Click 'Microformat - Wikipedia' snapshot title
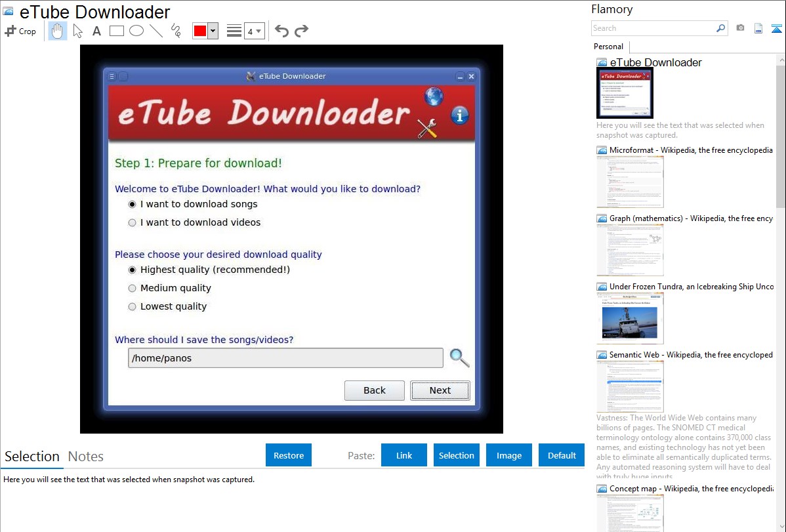 coord(691,150)
